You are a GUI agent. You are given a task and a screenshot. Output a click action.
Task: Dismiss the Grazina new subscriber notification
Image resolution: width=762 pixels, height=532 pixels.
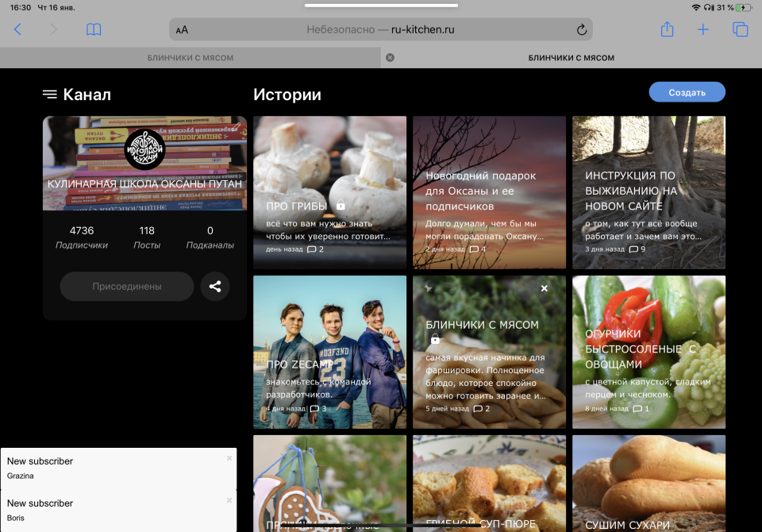pos(229,458)
